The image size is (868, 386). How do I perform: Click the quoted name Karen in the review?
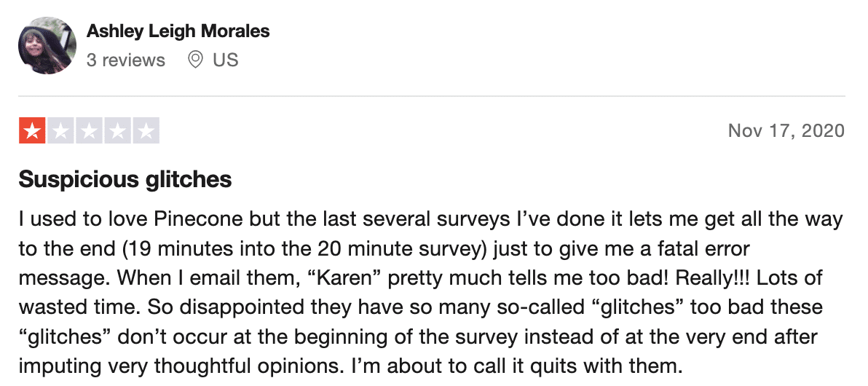[344, 278]
